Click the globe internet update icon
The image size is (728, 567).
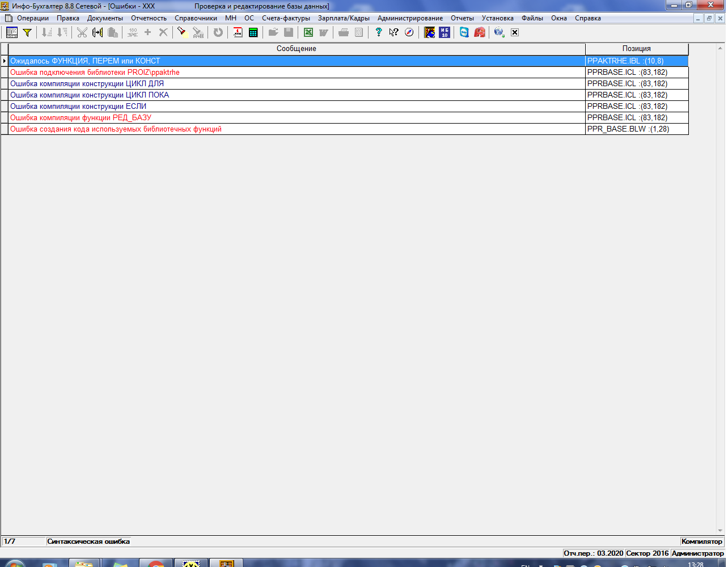(499, 32)
